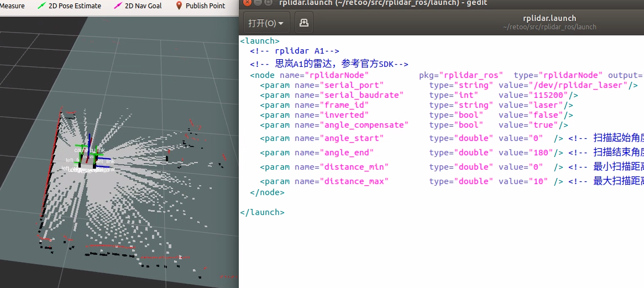This screenshot has height=288, width=644.
Task: Choose the Publish Point pin tool
Action: click(200, 6)
